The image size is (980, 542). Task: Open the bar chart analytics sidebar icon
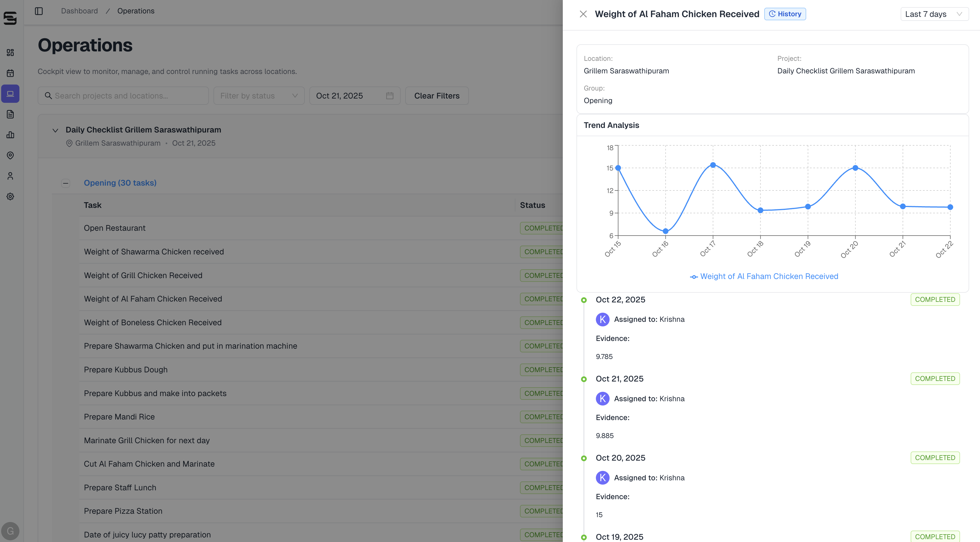point(10,135)
